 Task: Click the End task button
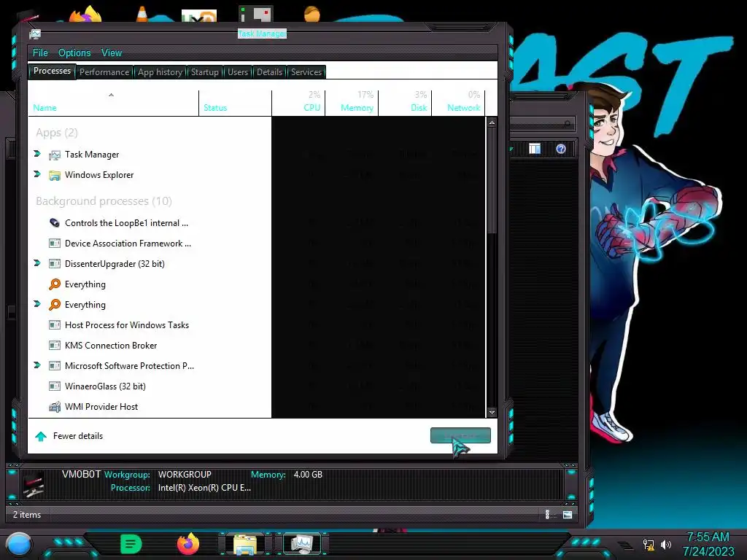(460, 435)
